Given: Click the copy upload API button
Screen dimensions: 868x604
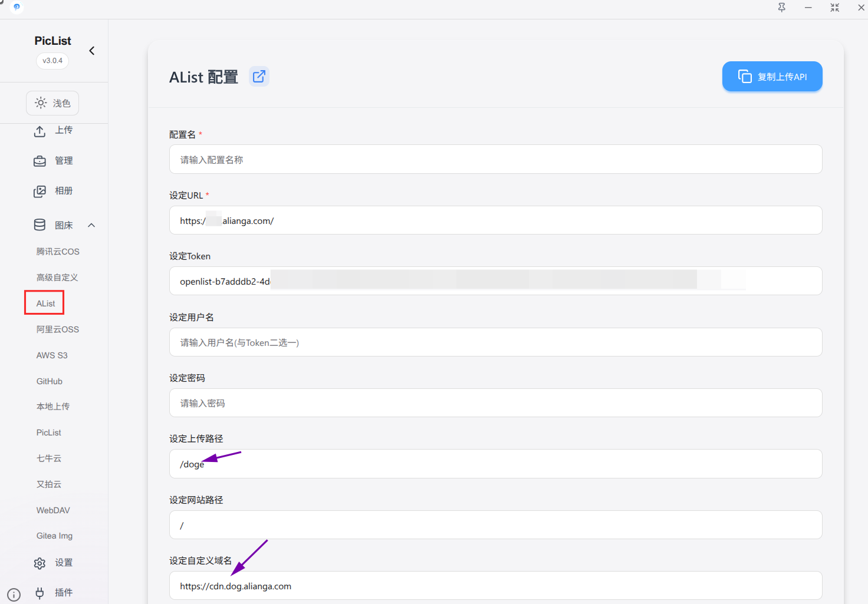Looking at the screenshot, I should coord(772,77).
